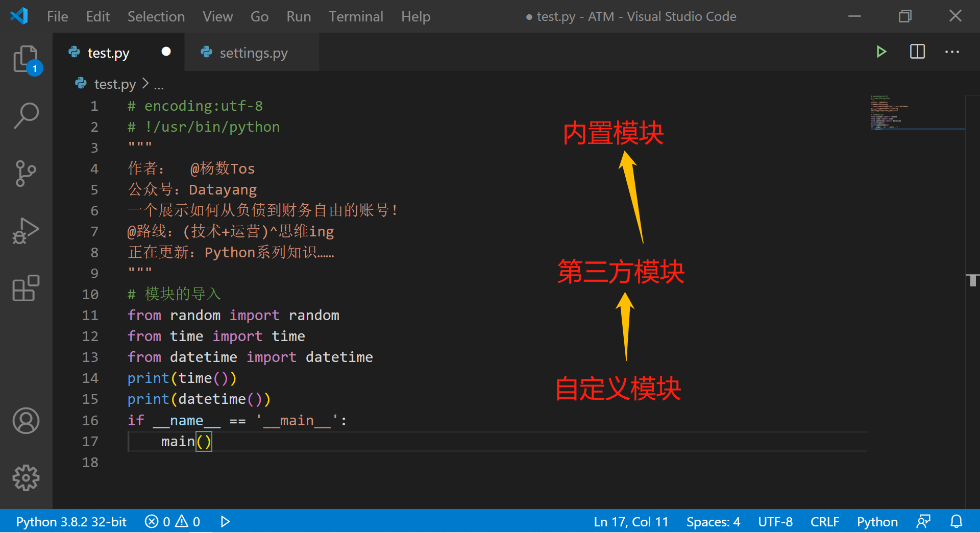Run the Python file with the play button

pos(881,52)
